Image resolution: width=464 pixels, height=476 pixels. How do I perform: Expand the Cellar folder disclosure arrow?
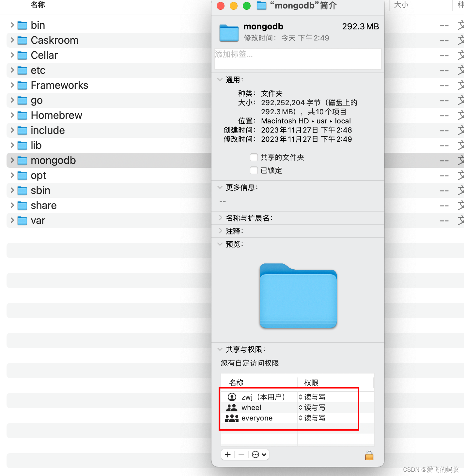pyautogui.click(x=12, y=55)
